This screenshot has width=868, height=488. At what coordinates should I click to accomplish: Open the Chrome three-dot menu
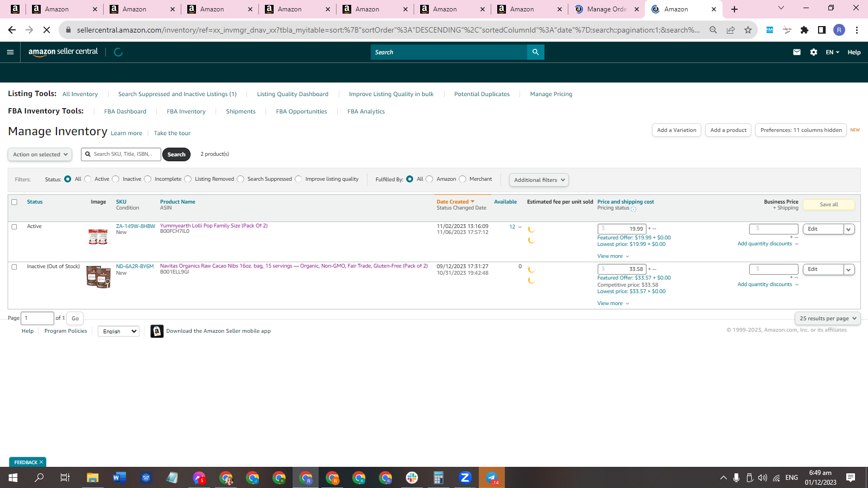857,30
